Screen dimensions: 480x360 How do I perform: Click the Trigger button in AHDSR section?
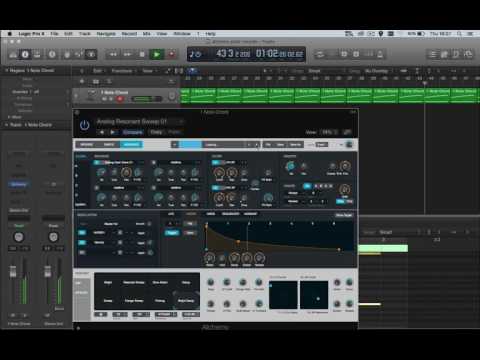[x=172, y=233]
